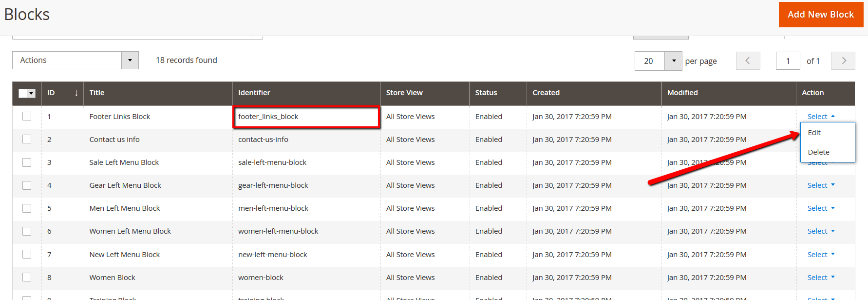Open the per page count dropdown arrow
The image size is (868, 300).
674,61
